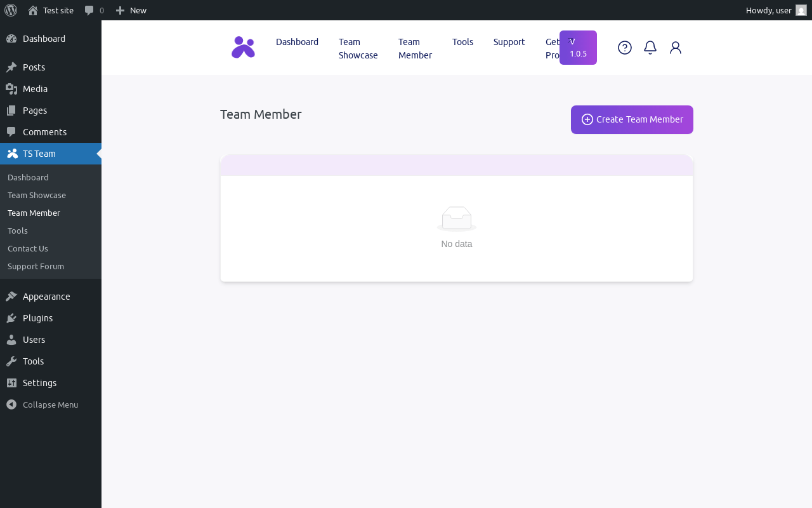Viewport: 812px width, 508px height.
Task: Switch to Team Showcase header tab
Action: tap(358, 48)
